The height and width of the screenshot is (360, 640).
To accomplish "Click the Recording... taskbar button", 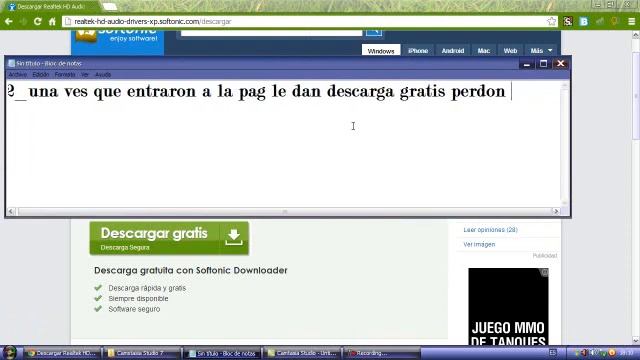I will point(381,353).
